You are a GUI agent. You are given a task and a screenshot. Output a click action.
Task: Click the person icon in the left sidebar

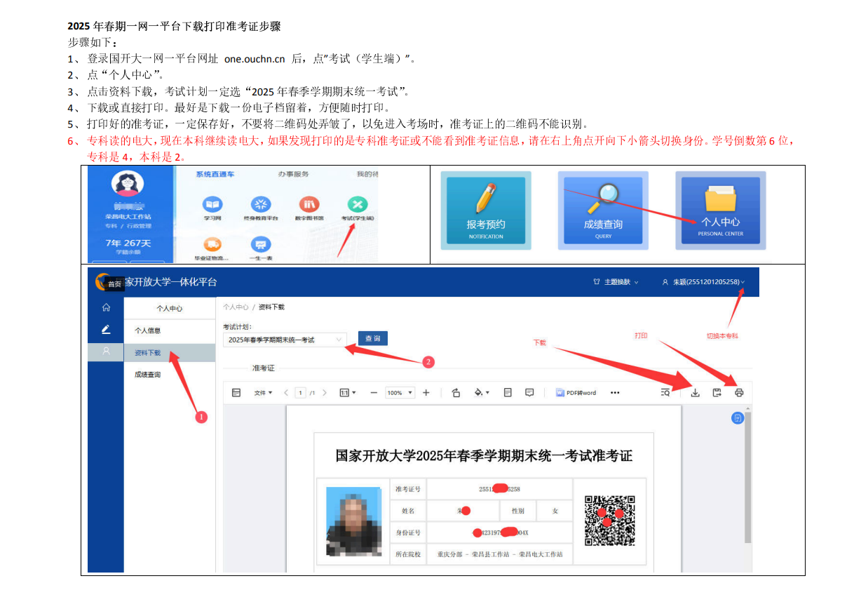click(106, 351)
